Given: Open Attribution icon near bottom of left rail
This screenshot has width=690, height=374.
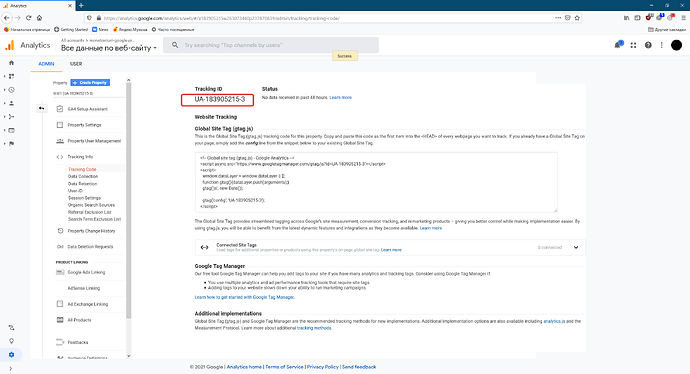Looking at the screenshot, I should tap(11, 328).
